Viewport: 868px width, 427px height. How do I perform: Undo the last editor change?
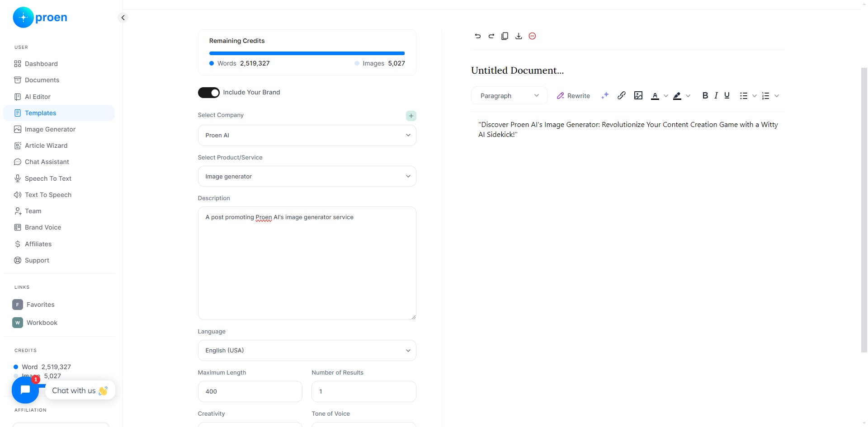(477, 36)
